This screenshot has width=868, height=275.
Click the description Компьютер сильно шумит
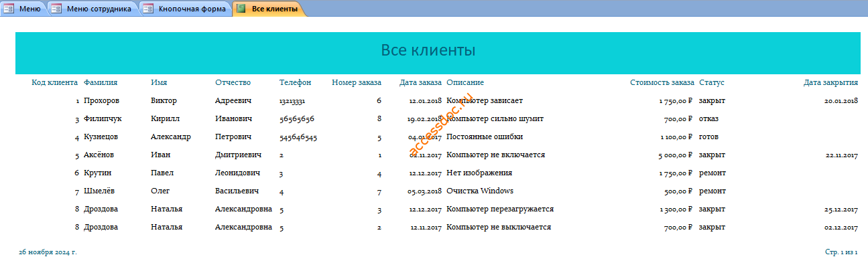pyautogui.click(x=495, y=118)
